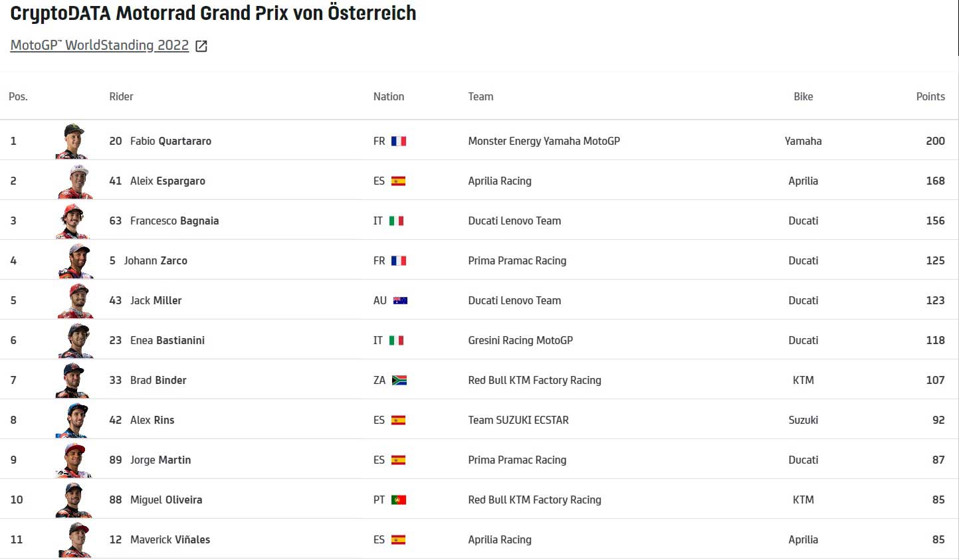Viewport: 959px width, 560px height.
Task: Select the Rider column header
Action: tap(121, 96)
